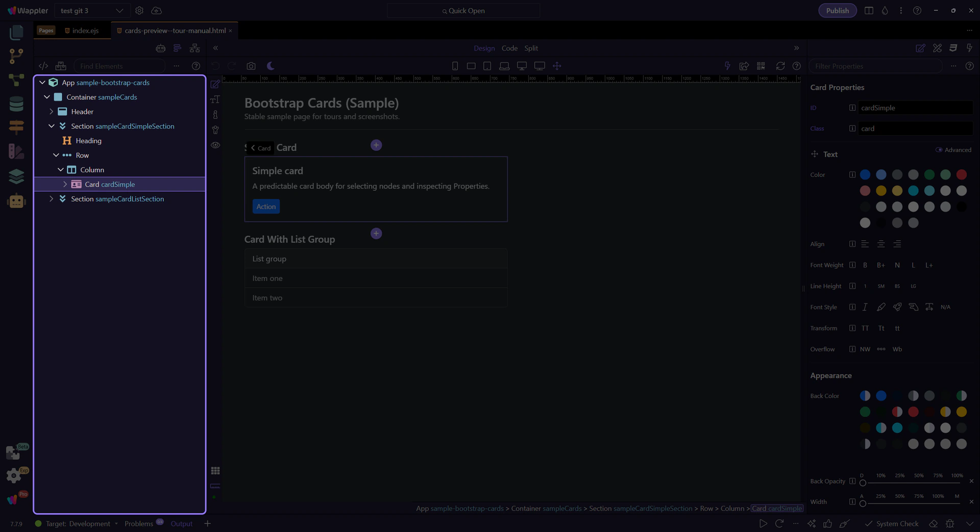Open the index.ejs file tab
980x532 pixels.
point(85,31)
